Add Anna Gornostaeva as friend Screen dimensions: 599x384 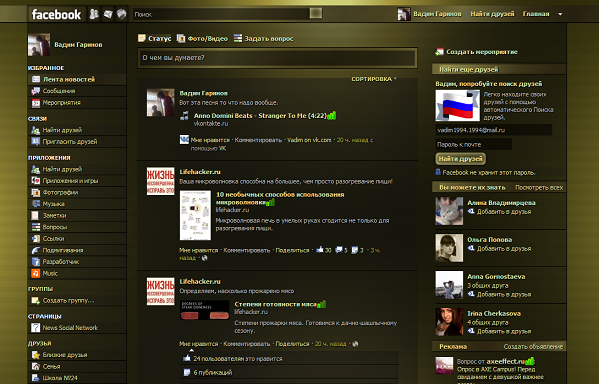click(500, 295)
